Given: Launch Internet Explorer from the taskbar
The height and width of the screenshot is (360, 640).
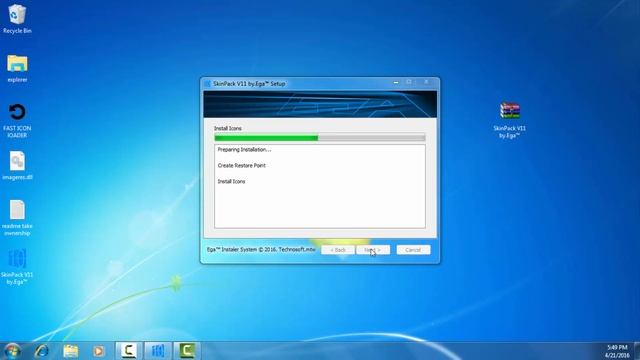Looking at the screenshot, I should coord(42,351).
